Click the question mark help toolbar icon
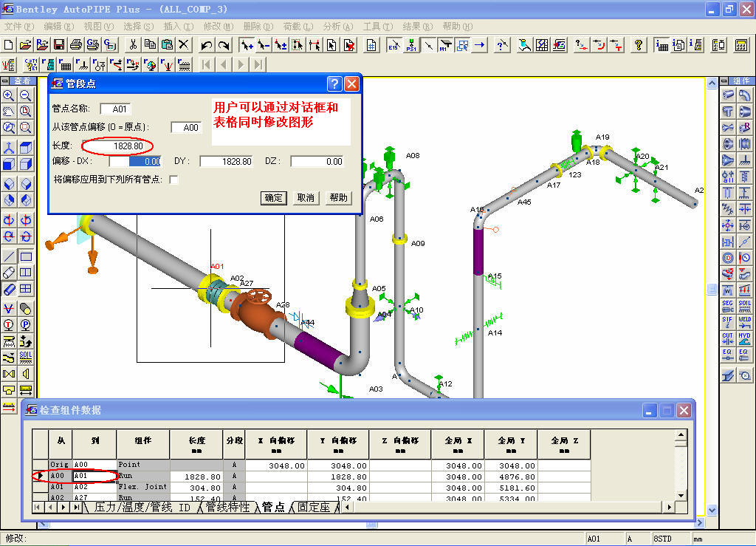 click(x=639, y=45)
